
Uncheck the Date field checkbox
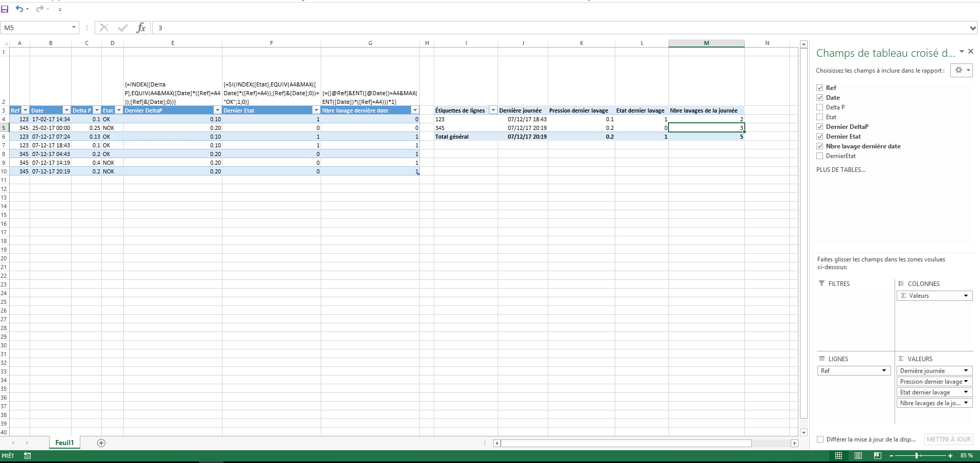coord(820,98)
